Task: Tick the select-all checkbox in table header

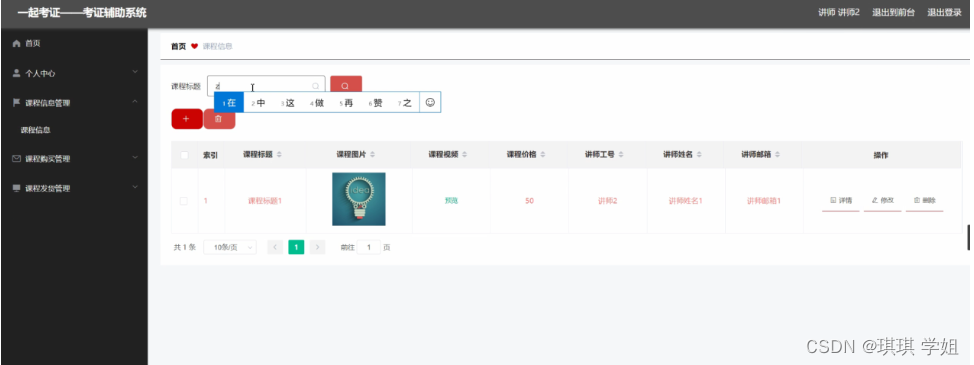Action: coord(184,155)
